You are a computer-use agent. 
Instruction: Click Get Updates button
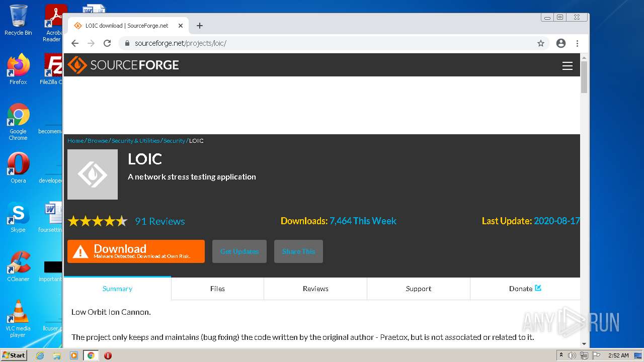(239, 251)
